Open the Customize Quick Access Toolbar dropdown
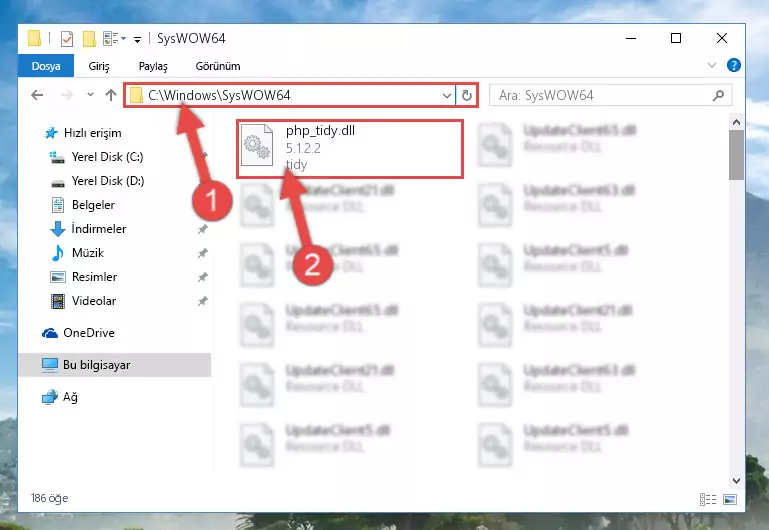This screenshot has height=530, width=769. (137, 39)
